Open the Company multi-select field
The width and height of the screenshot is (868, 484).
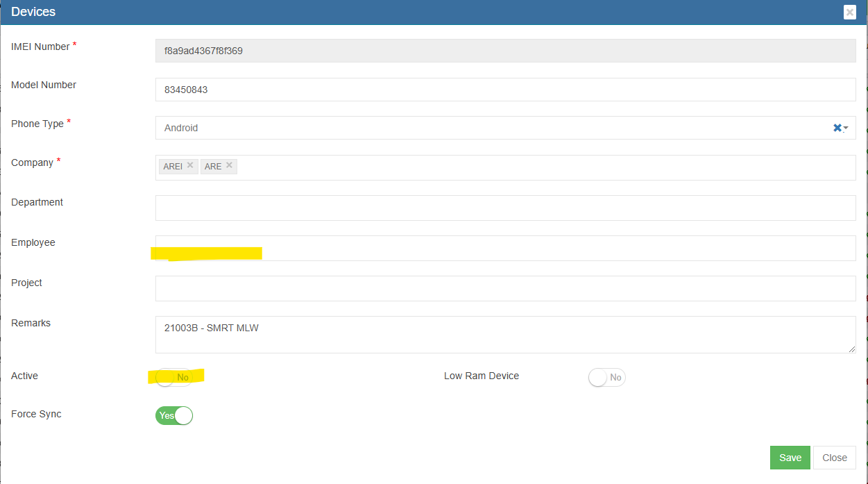pyautogui.click(x=541, y=167)
